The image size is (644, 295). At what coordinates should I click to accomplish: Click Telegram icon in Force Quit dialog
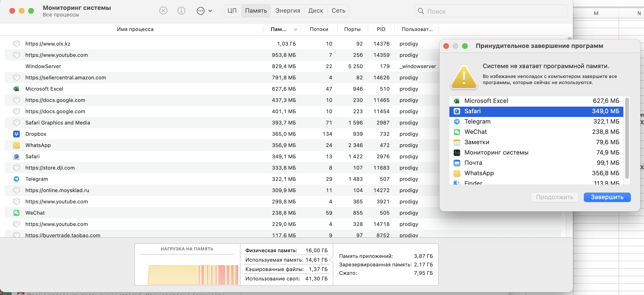[456, 122]
